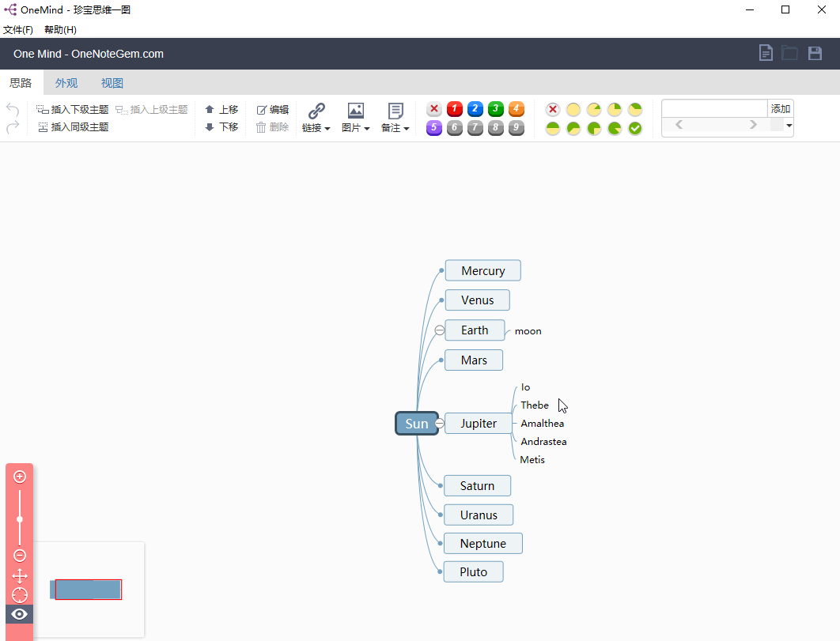Click 插入下级主题 button
840x641 pixels.
[x=73, y=110]
